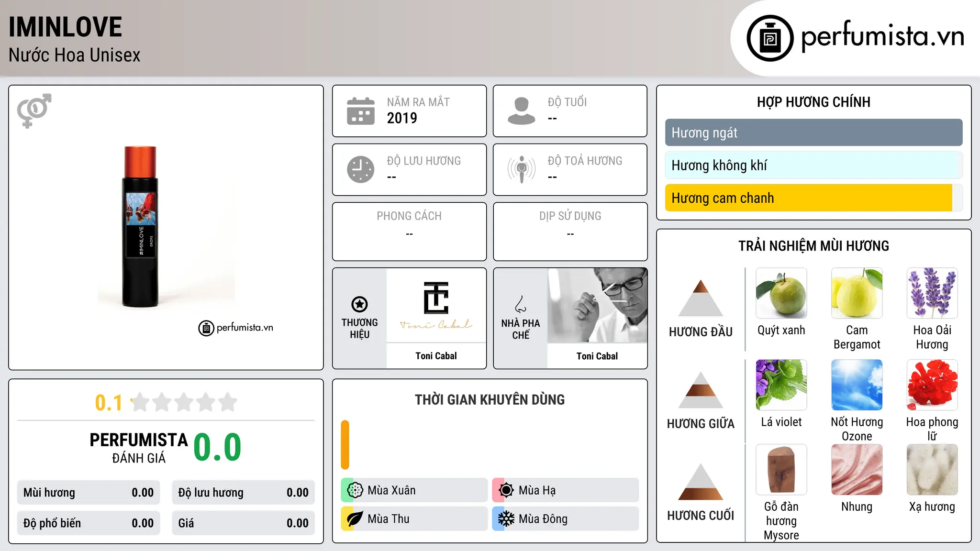The image size is (980, 551).
Task: Select the Hương cam chanh accord bar
Action: coord(813,198)
